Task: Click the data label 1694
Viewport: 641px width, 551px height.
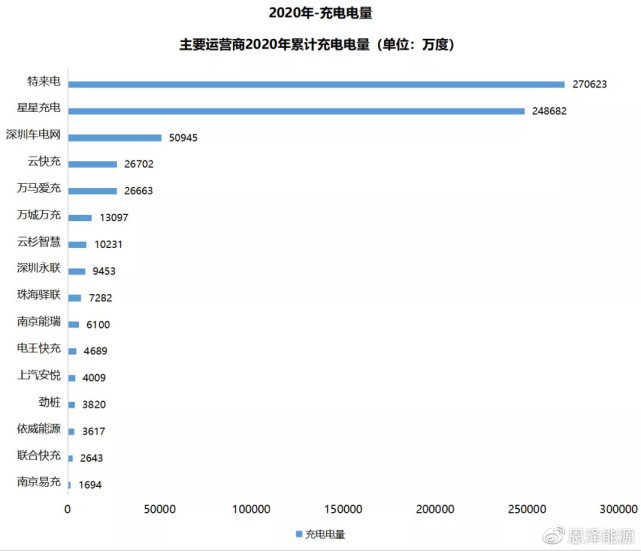Action: coord(90,485)
